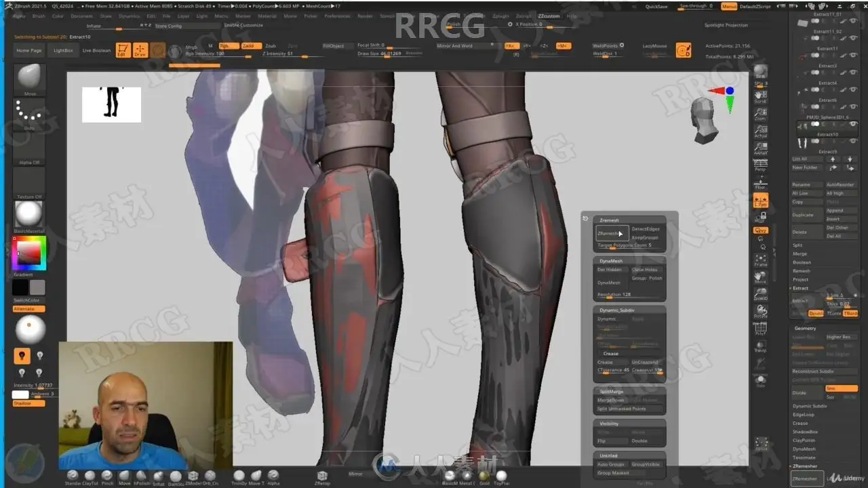Click the Rotate view icon
This screenshot has width=868, height=488.
760,312
